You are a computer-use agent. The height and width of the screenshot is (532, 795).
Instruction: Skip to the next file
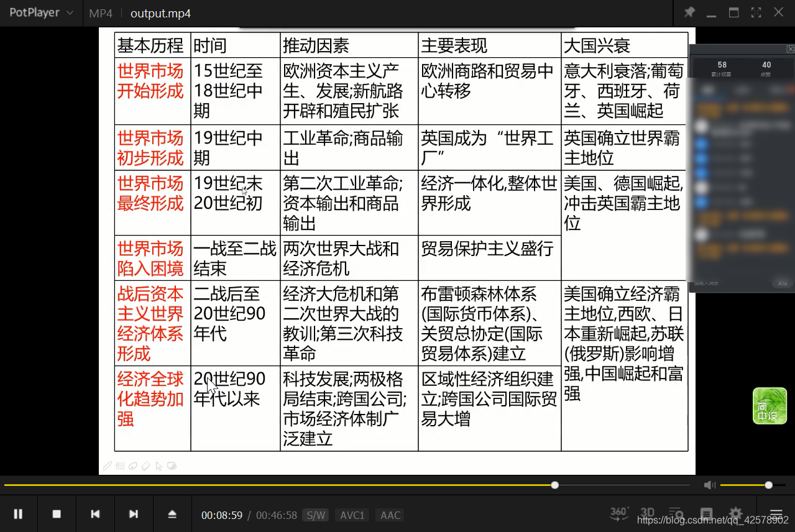[134, 514]
